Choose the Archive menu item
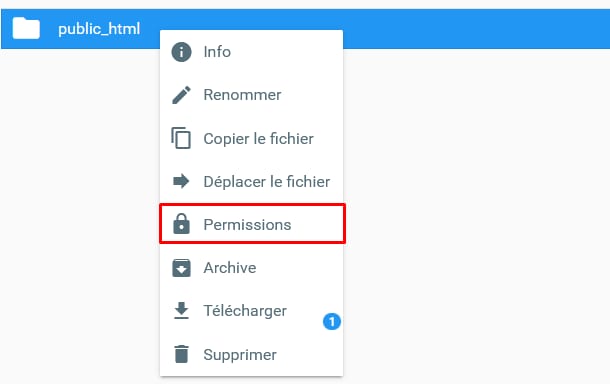This screenshot has width=610, height=384. click(251, 268)
